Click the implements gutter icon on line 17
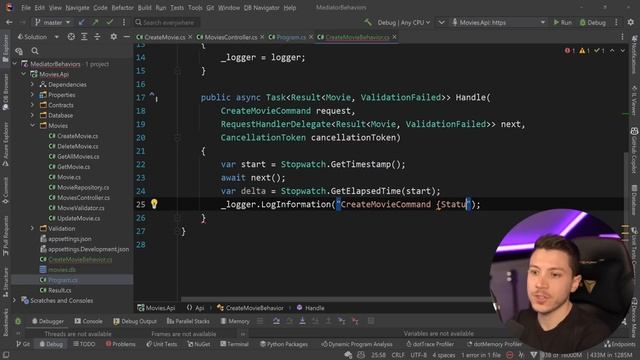 153,96
